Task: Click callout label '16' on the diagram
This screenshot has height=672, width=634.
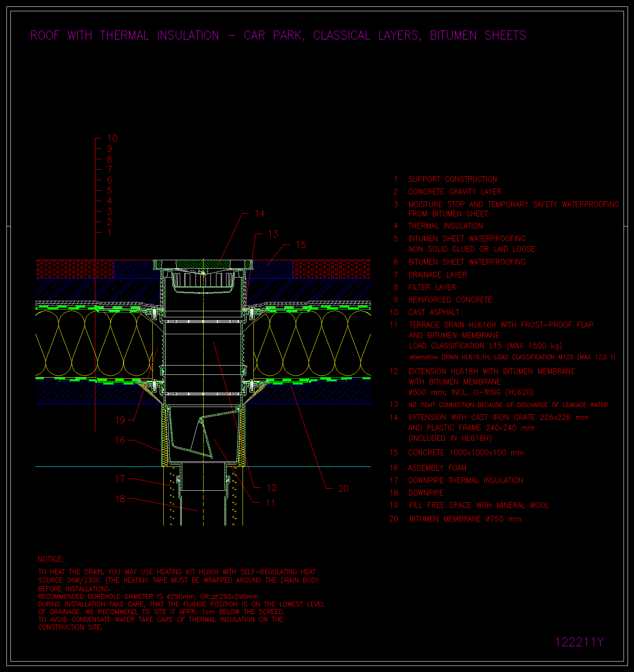Action: tap(120, 440)
